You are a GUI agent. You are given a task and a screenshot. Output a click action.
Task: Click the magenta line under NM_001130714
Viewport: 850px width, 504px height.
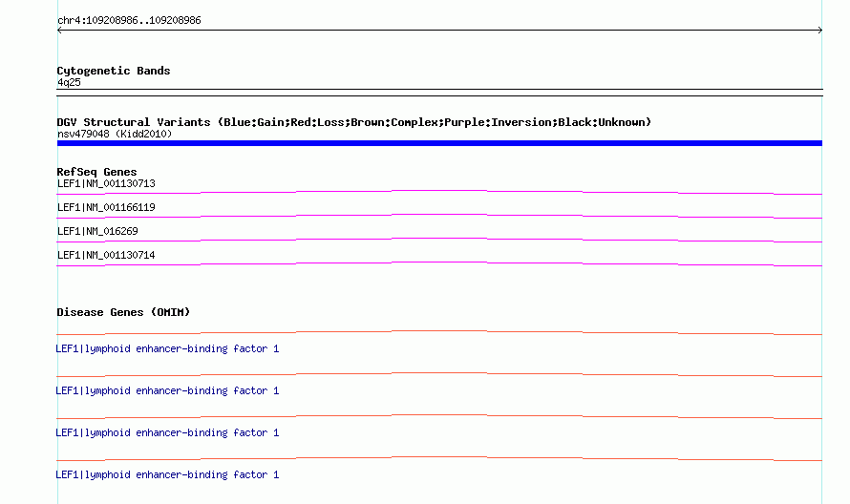click(x=439, y=263)
